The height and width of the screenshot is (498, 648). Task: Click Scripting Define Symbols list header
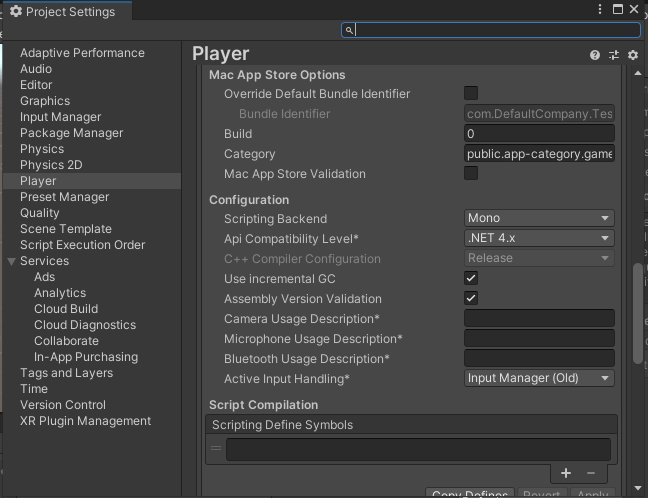[x=411, y=425]
